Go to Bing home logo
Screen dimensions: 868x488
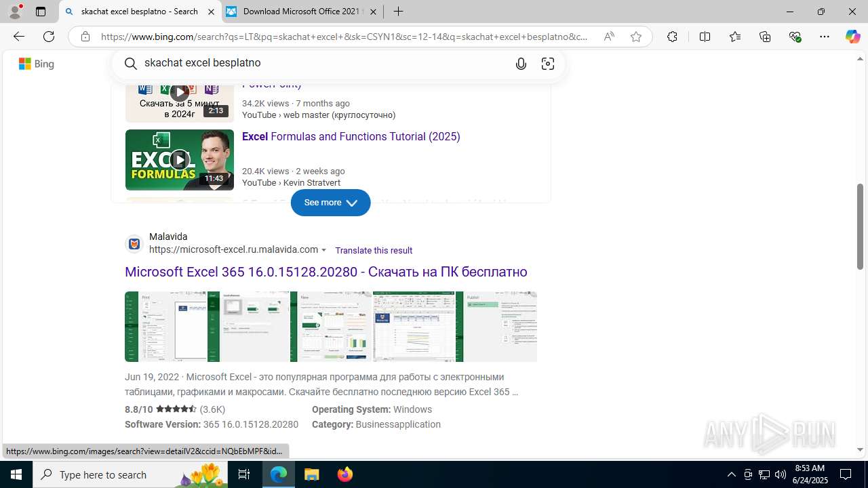click(37, 64)
